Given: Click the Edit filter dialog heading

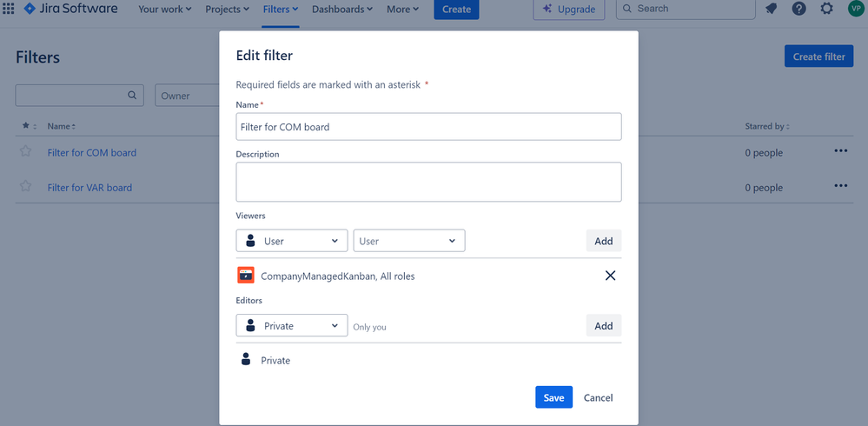Looking at the screenshot, I should pos(264,56).
